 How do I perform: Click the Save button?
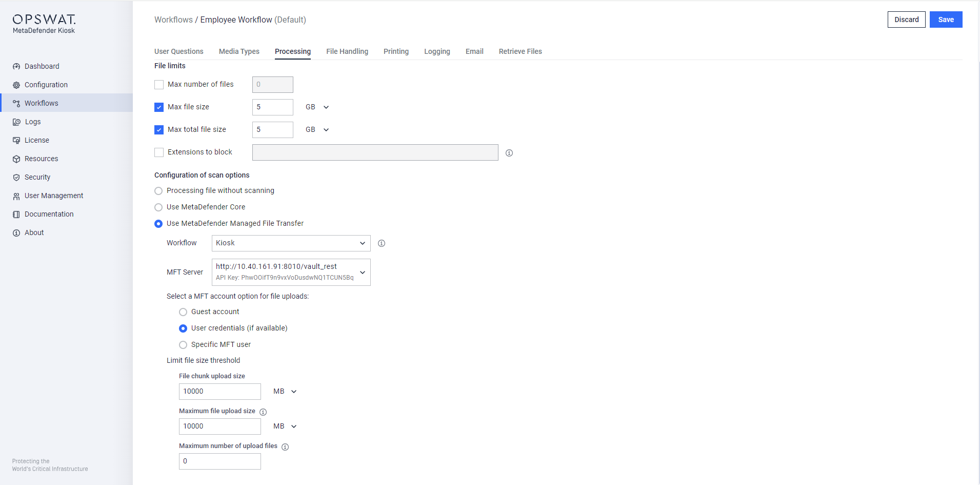coord(946,20)
